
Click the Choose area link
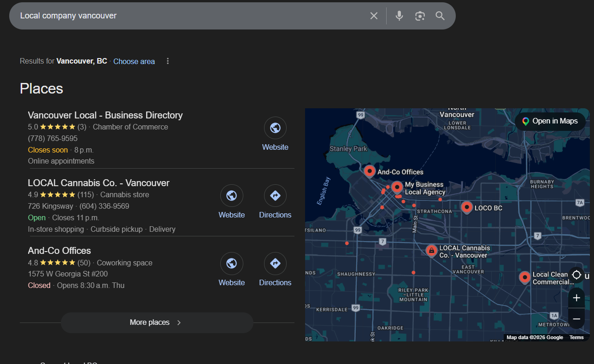(x=134, y=61)
